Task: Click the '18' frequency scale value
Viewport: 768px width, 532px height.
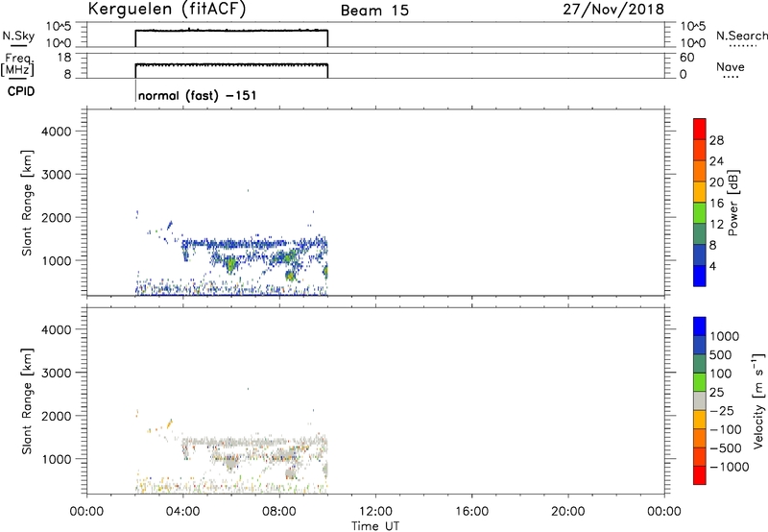Action: pyautogui.click(x=64, y=58)
